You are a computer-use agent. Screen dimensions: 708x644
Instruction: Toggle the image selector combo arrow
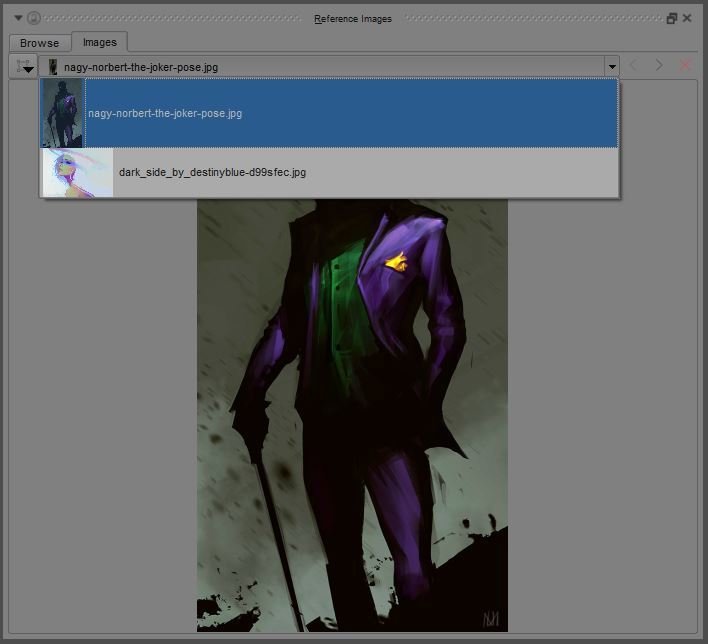tap(612, 67)
